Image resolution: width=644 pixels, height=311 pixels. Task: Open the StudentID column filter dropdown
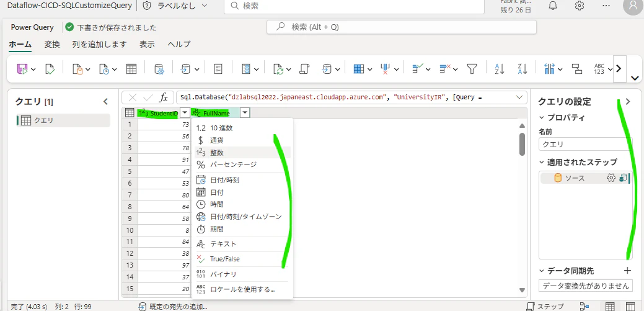(x=185, y=113)
